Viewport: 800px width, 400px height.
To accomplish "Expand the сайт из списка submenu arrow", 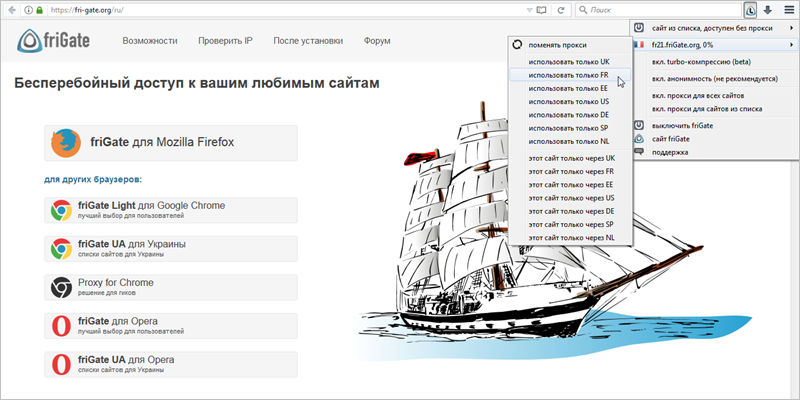I will point(791,28).
